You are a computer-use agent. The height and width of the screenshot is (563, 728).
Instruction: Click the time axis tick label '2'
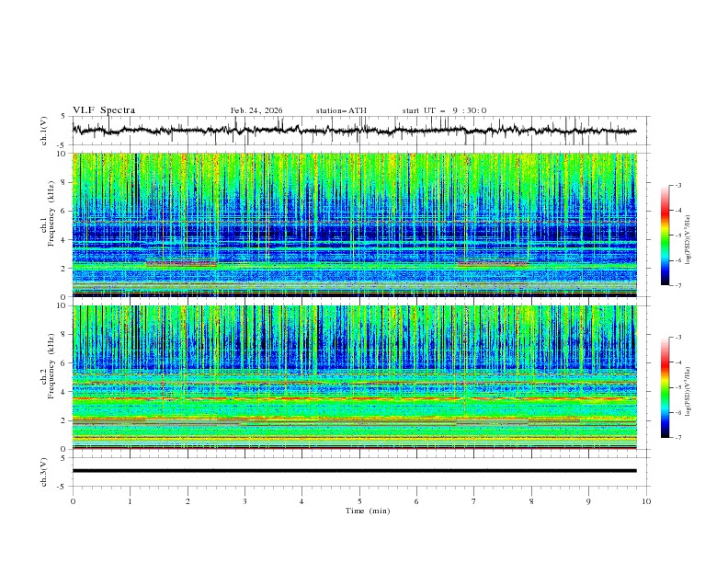pos(188,501)
